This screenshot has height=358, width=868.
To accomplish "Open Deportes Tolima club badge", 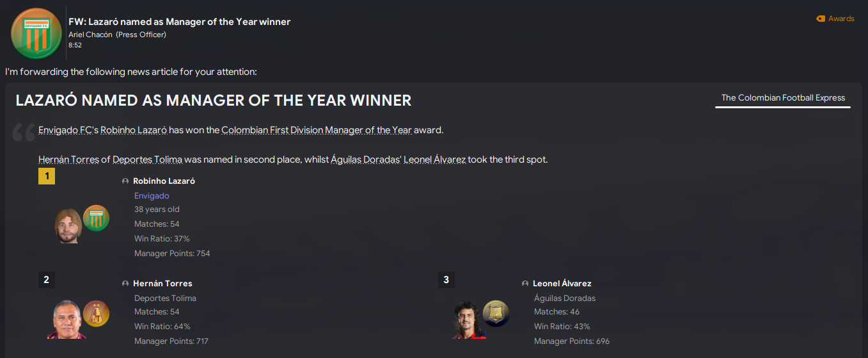I will 97,314.
